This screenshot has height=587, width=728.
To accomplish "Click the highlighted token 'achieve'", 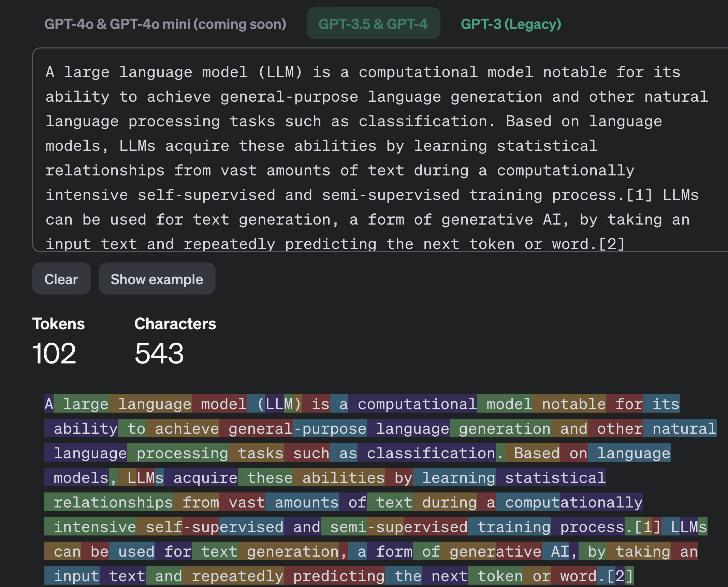I will (183, 429).
